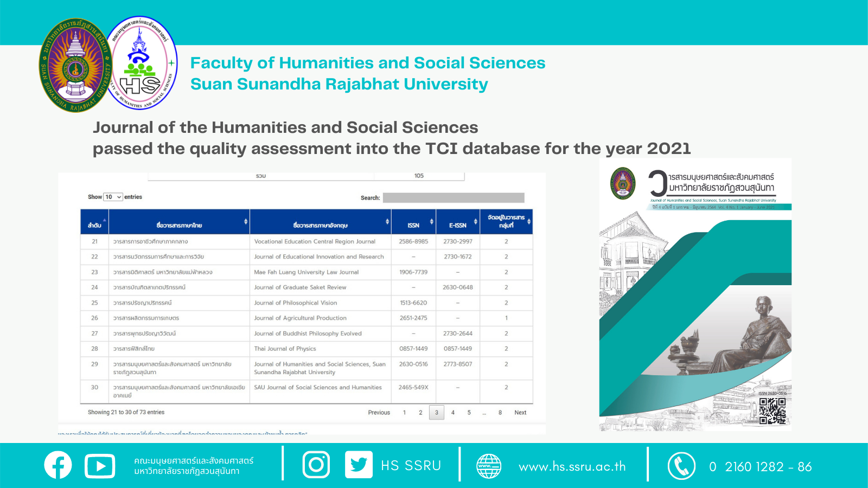Viewport: 868px width, 488px height.
Task: Click the Instagram icon
Action: point(316,465)
